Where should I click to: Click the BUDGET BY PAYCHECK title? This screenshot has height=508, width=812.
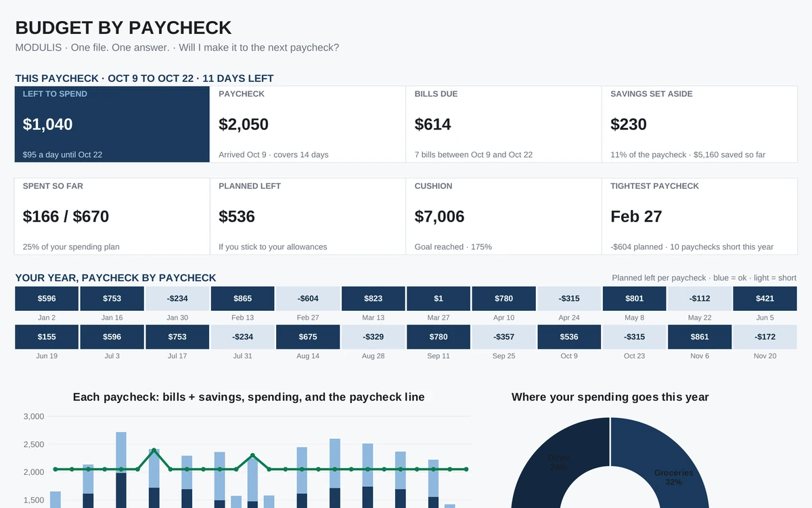coord(123,28)
